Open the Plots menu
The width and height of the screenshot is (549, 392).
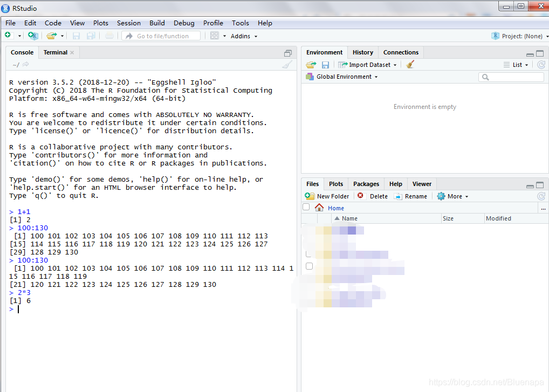(x=101, y=23)
